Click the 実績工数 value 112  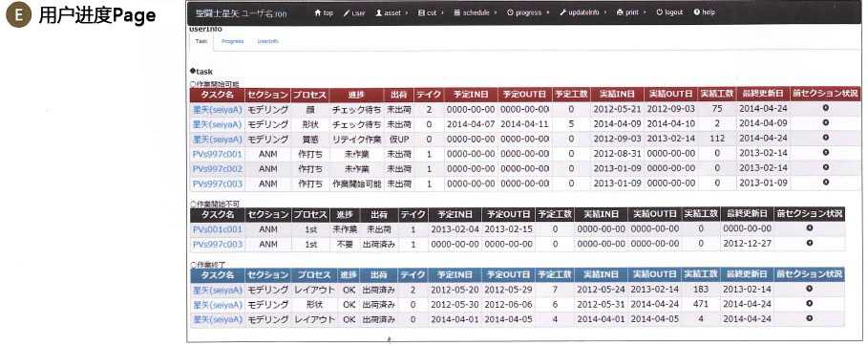pyautogui.click(x=716, y=139)
